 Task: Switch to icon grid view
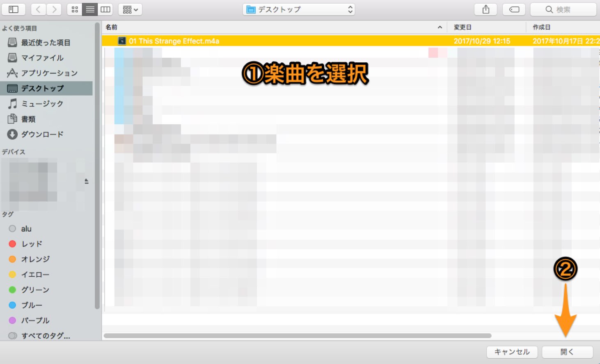tap(75, 9)
